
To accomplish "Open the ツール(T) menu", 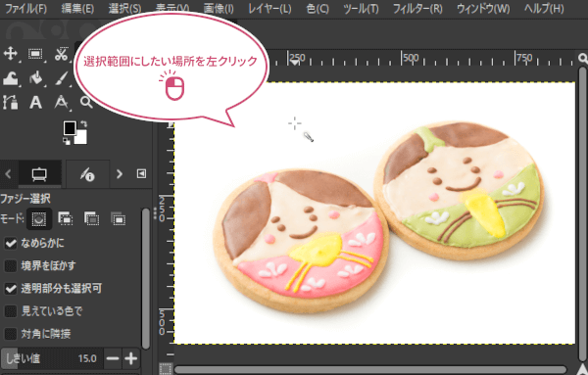I will click(x=361, y=8).
